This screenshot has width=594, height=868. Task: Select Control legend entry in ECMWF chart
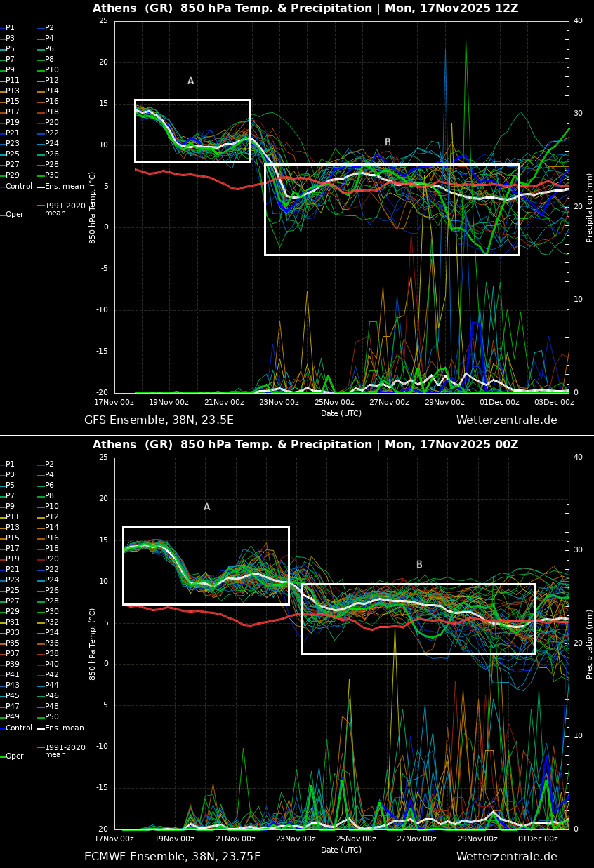click(x=19, y=728)
